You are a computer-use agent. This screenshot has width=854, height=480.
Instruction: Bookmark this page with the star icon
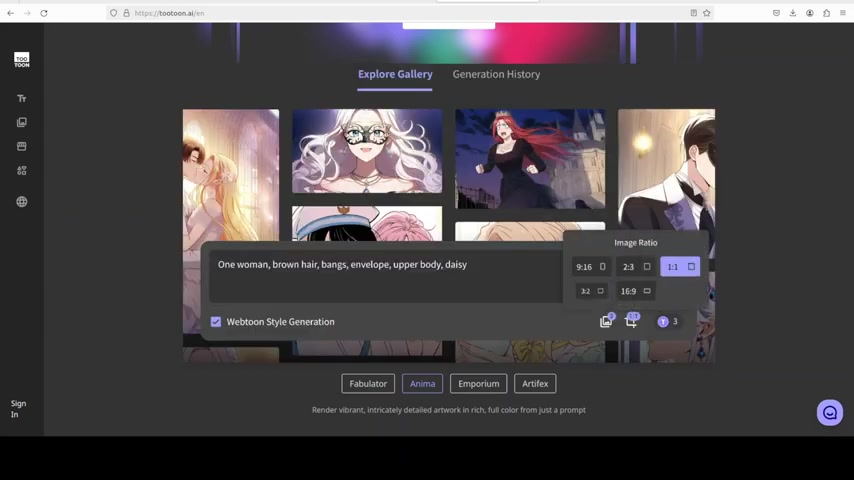707,13
